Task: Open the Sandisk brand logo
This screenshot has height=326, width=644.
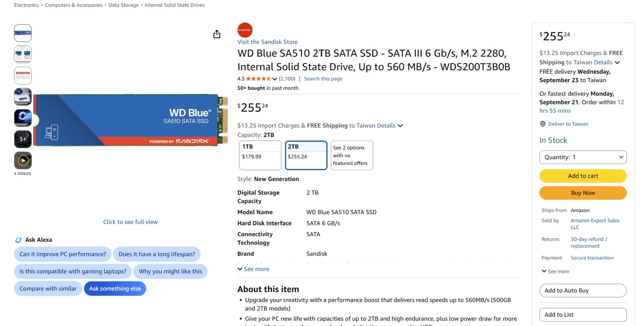Action: pos(245,30)
